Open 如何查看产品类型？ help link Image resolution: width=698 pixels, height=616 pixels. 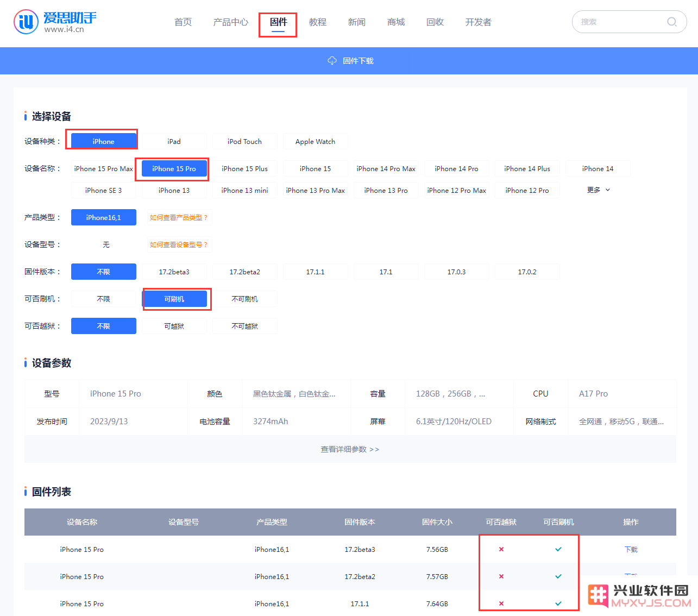click(x=179, y=217)
